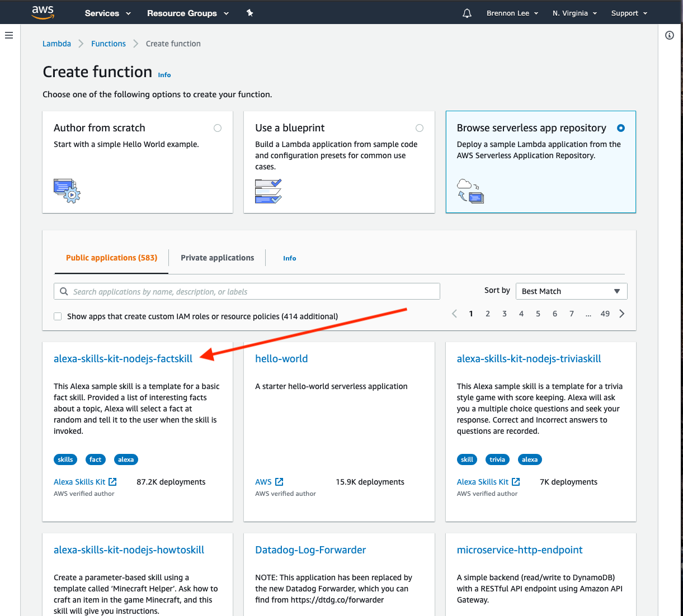Go to Lambda breadcrumb
This screenshot has width=683, height=616.
(x=56, y=44)
